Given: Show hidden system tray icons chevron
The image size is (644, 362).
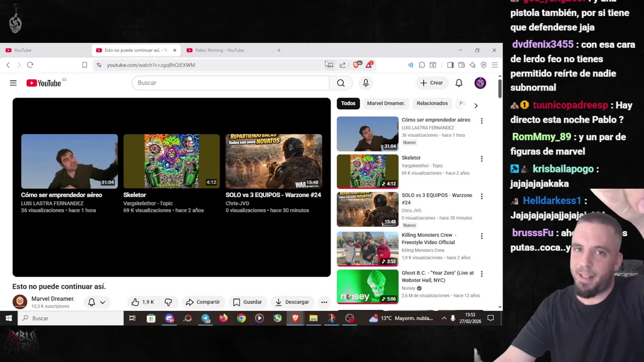Looking at the screenshot, I should point(444,318).
